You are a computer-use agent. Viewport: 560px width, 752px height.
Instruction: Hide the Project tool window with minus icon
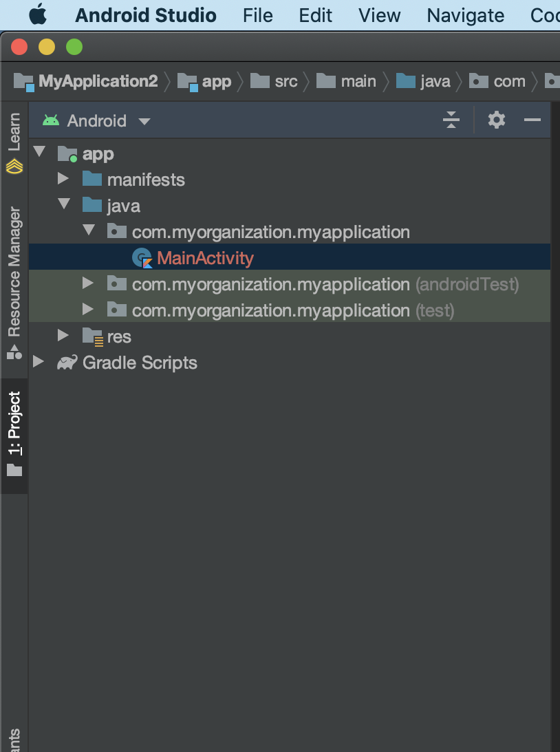click(532, 120)
